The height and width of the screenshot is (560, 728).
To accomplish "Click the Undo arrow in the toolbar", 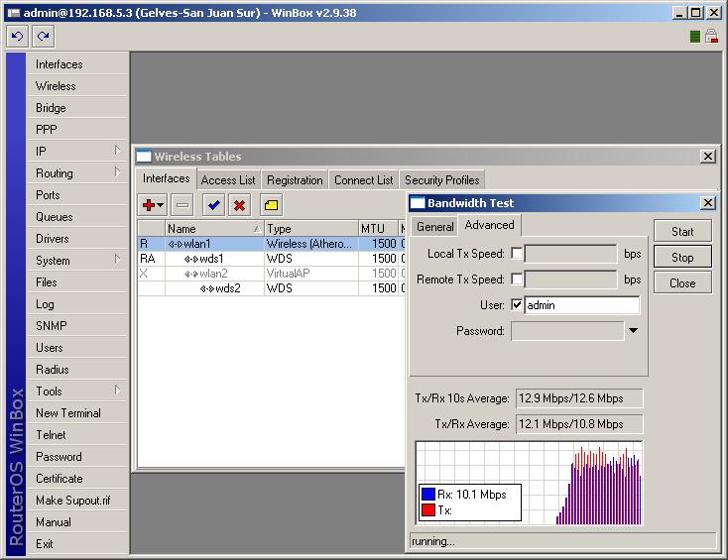I will point(18,37).
